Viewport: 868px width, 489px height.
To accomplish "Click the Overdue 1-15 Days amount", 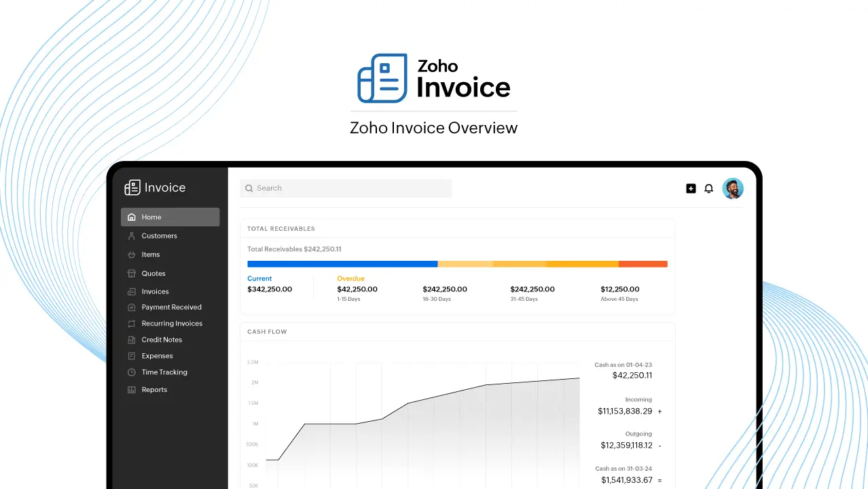I will pos(357,289).
